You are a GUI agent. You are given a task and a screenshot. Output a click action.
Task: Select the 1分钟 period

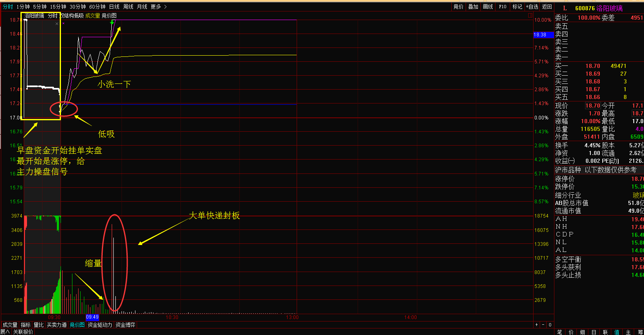click(23, 7)
